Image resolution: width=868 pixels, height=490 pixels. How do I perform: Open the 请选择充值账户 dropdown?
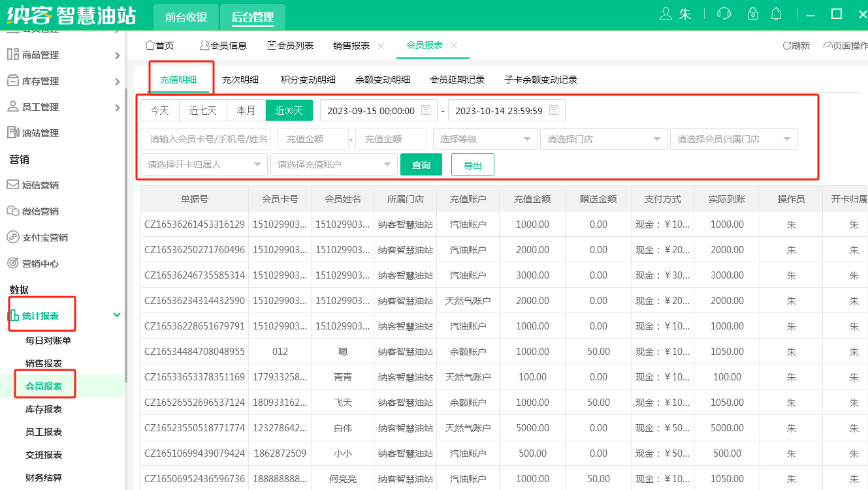(334, 164)
